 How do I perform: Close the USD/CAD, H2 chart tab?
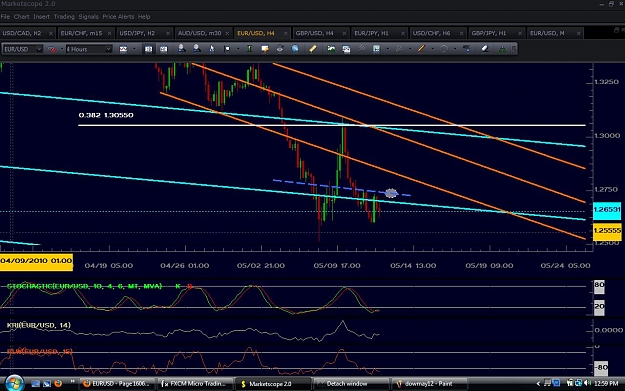click(x=51, y=33)
